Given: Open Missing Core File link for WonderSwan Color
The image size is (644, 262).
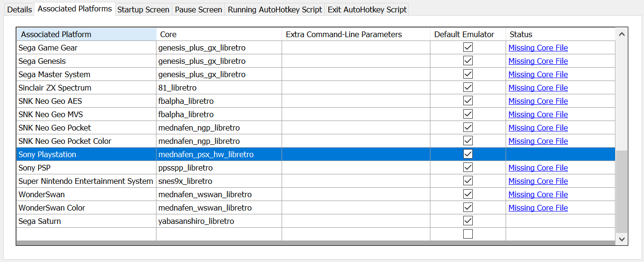Looking at the screenshot, I should coord(538,208).
